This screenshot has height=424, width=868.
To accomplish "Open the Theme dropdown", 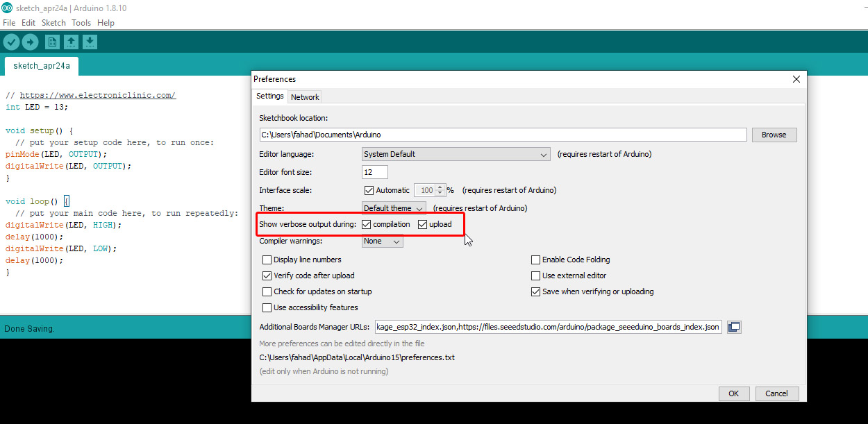I will tap(394, 208).
